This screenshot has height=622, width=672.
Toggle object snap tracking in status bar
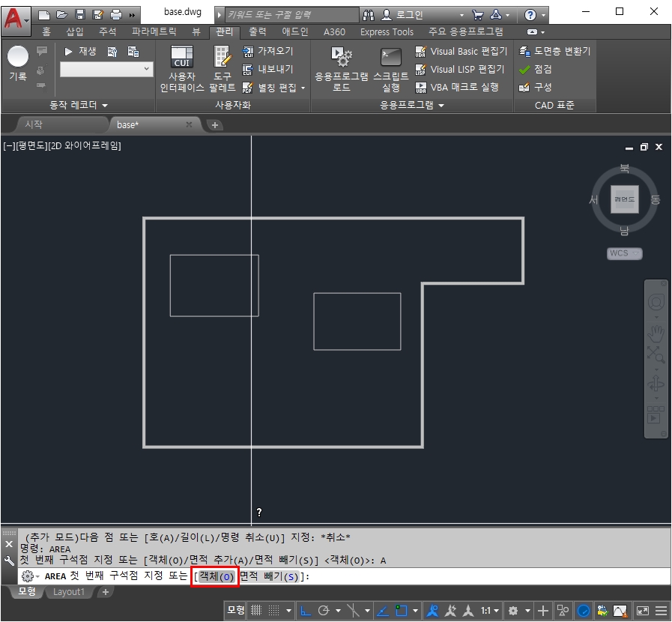(x=382, y=611)
